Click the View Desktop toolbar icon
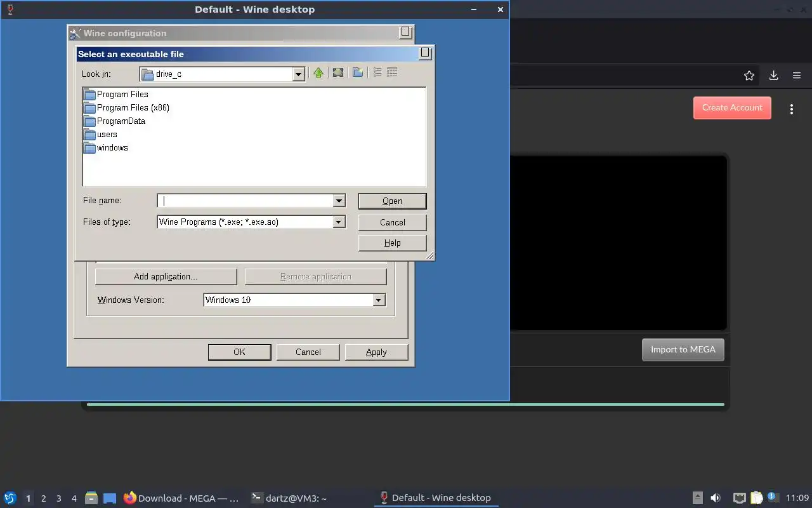Viewport: 812px width, 508px height. coord(338,73)
